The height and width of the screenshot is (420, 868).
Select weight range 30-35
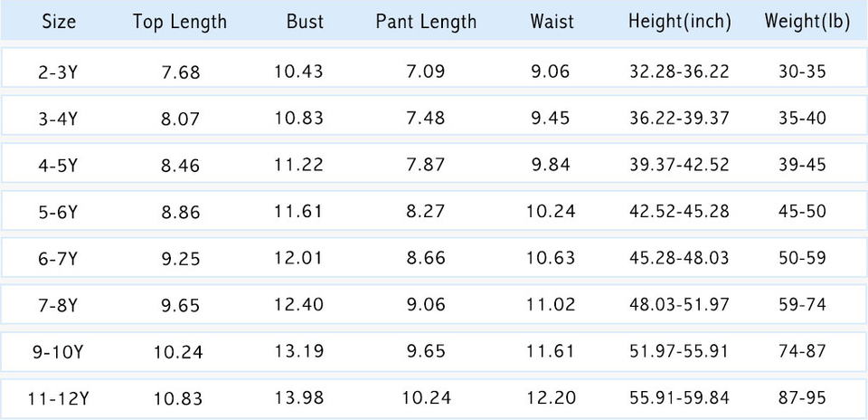tap(802, 71)
